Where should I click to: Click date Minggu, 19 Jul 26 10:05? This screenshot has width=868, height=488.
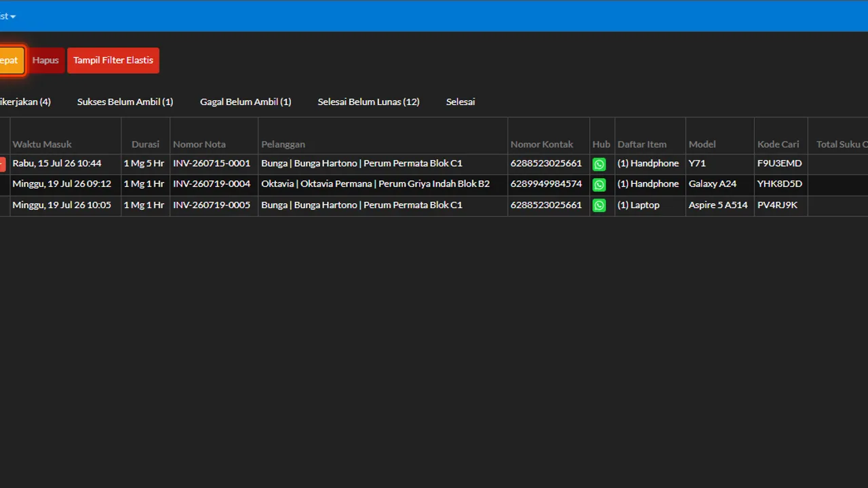click(x=62, y=205)
